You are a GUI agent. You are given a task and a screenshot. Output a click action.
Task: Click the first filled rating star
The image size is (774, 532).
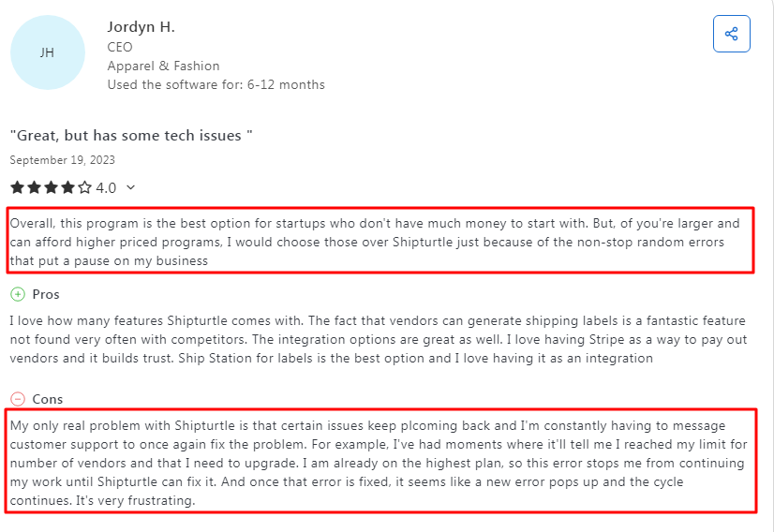[18, 187]
